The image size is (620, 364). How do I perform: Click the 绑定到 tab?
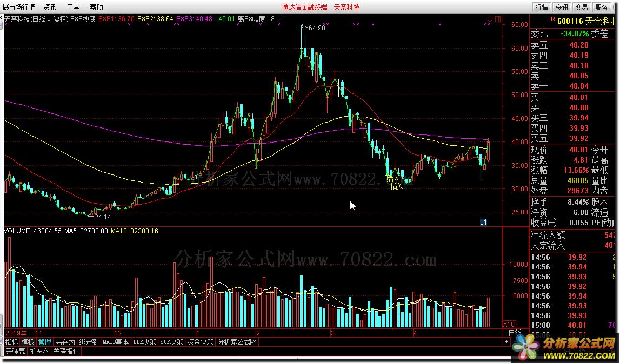click(x=89, y=342)
